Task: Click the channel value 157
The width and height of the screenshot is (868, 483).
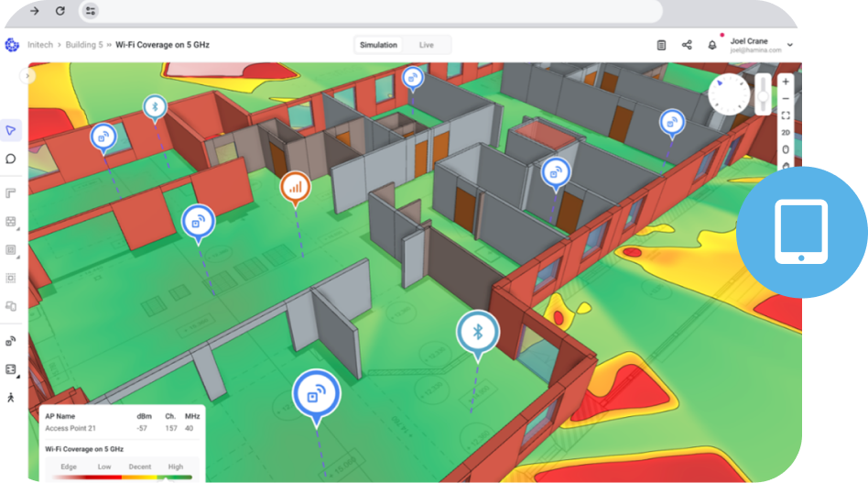Action: [x=171, y=428]
